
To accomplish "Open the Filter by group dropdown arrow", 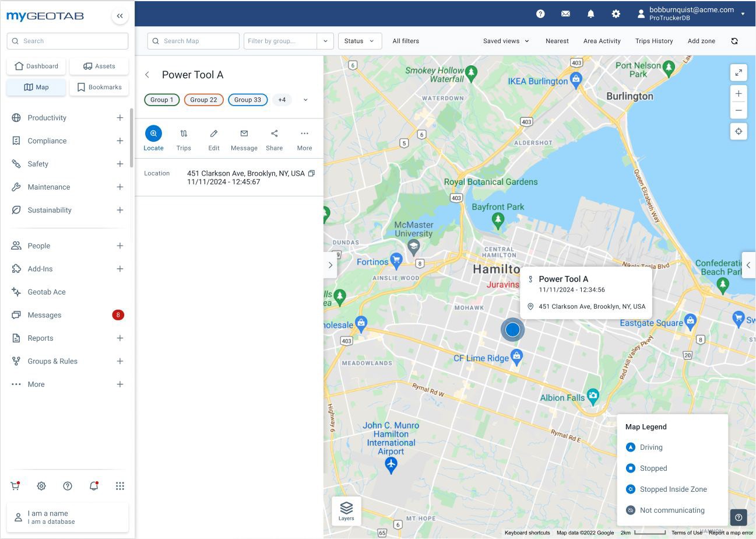I will pyautogui.click(x=325, y=41).
